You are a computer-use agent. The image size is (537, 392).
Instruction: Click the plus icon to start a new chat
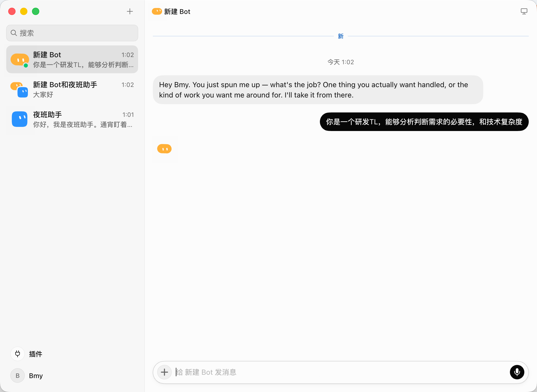click(130, 11)
